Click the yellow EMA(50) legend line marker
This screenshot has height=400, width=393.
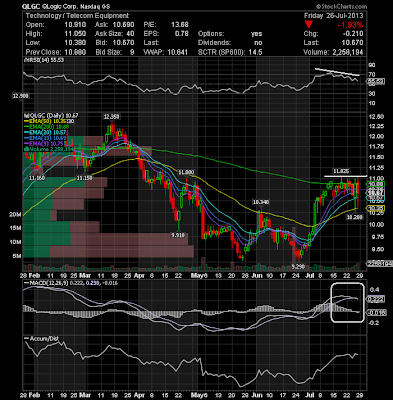pyautogui.click(x=26, y=121)
